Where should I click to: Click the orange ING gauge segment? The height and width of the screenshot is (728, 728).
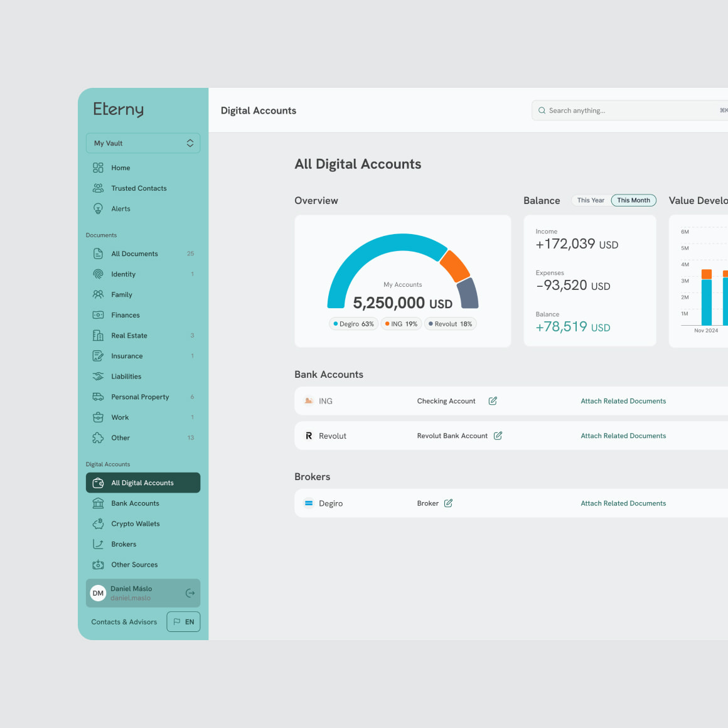(x=455, y=266)
